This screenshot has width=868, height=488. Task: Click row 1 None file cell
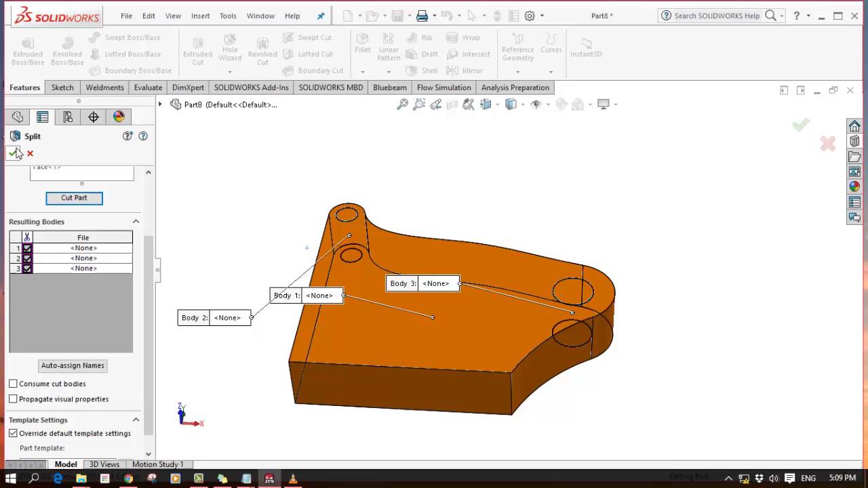83,248
